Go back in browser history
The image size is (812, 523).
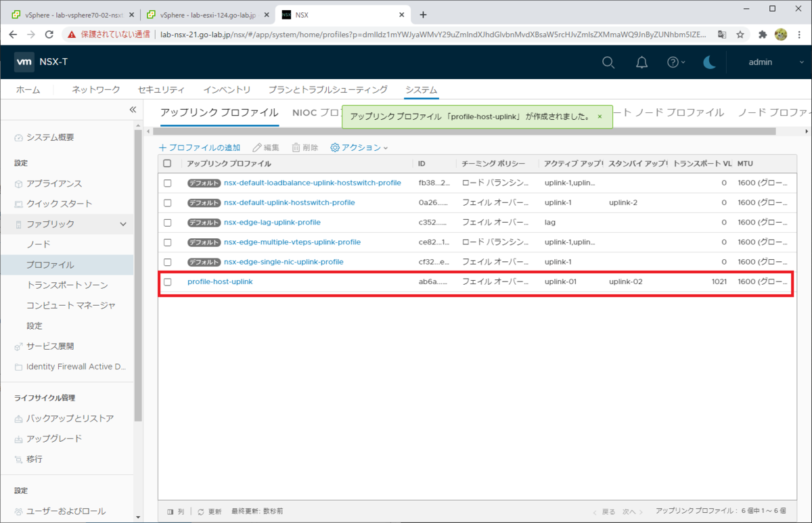click(12, 34)
